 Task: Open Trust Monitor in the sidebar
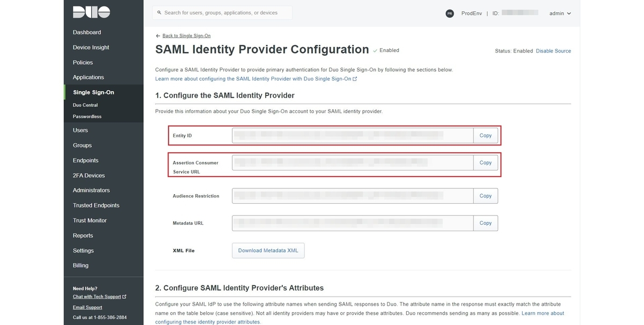90,220
